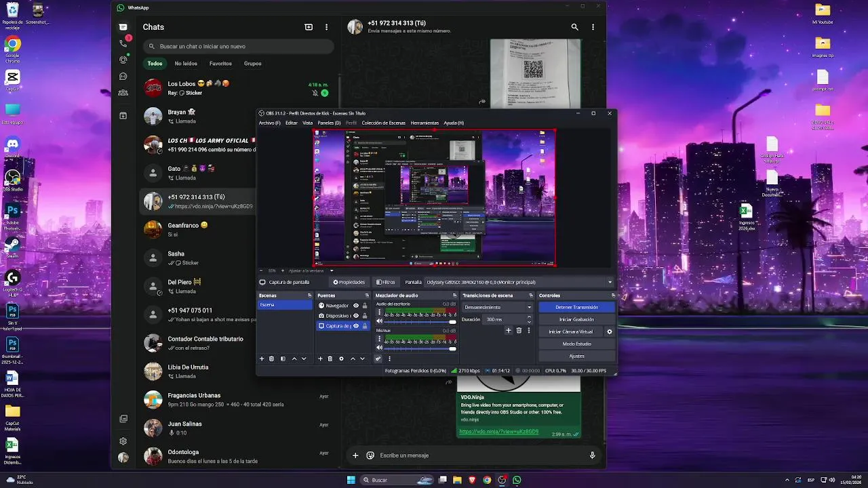Hide the Dispositivo source
Image resolution: width=868 pixels, height=488 pixels.
[355, 316]
